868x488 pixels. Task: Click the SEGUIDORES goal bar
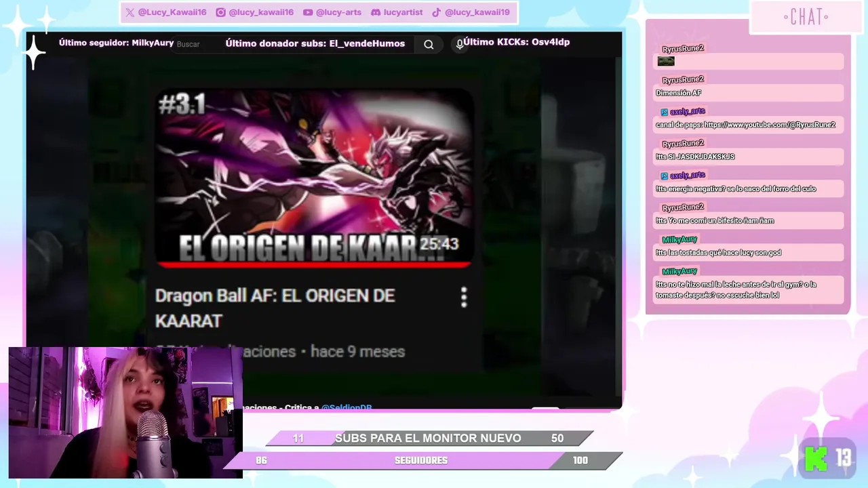[422, 460]
